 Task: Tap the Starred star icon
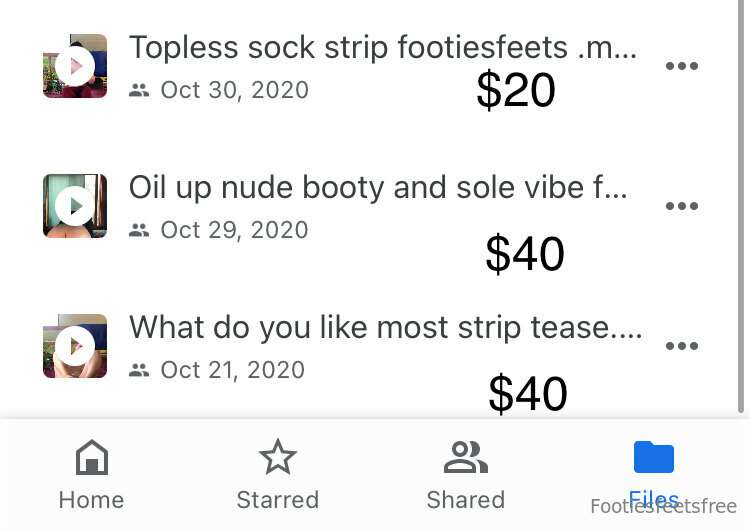point(278,457)
